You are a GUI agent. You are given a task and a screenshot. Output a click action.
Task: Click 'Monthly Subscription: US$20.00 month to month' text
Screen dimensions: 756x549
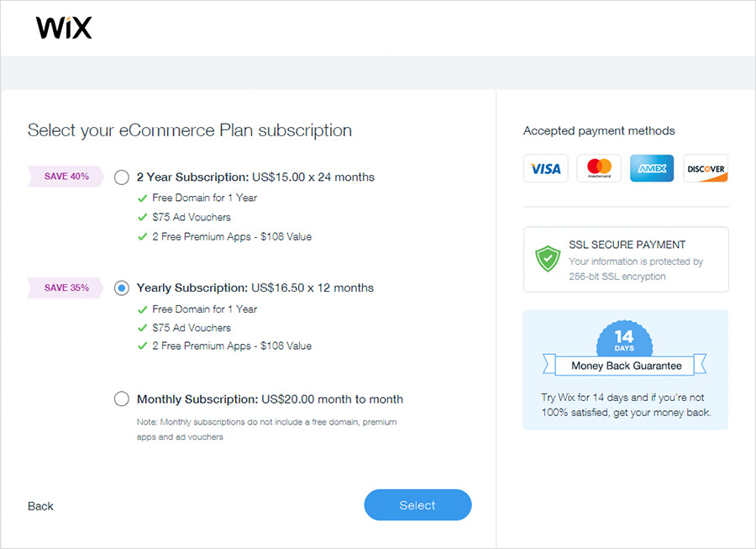[270, 399]
